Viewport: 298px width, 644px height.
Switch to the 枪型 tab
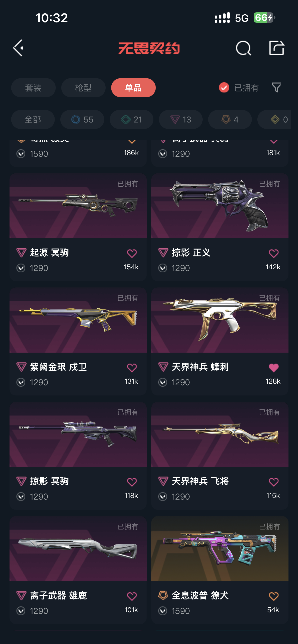coord(83,87)
